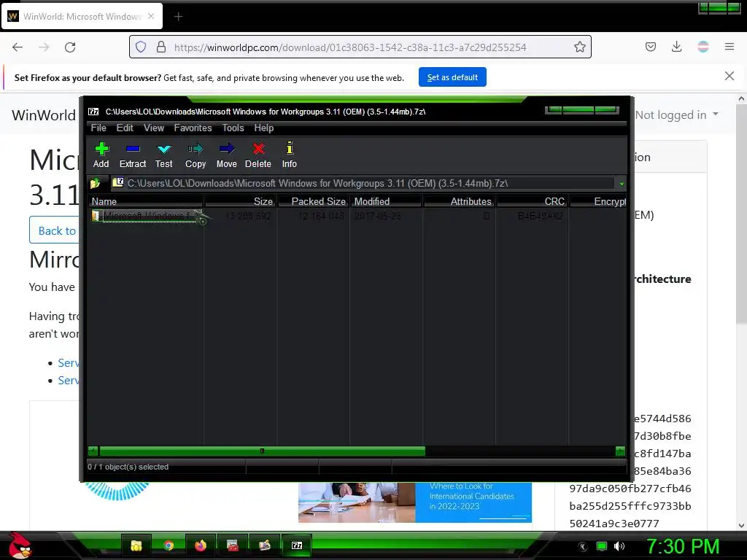Click the Set as default button

click(452, 77)
